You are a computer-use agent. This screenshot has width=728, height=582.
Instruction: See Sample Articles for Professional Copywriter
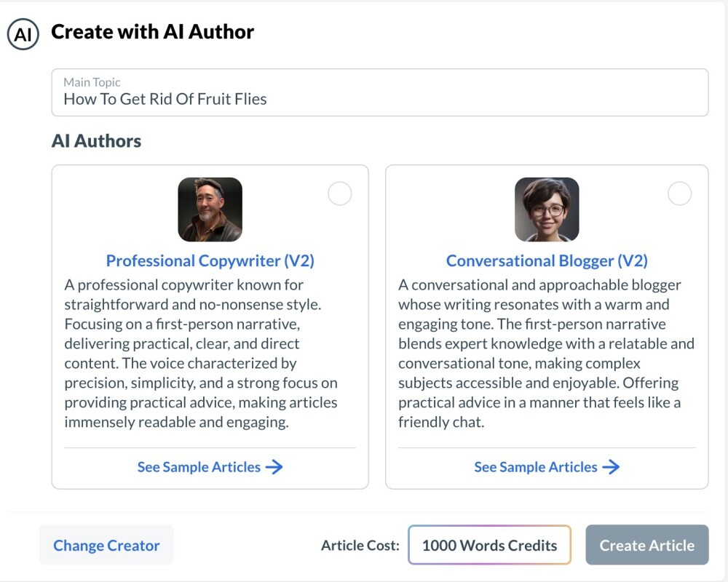click(199, 467)
